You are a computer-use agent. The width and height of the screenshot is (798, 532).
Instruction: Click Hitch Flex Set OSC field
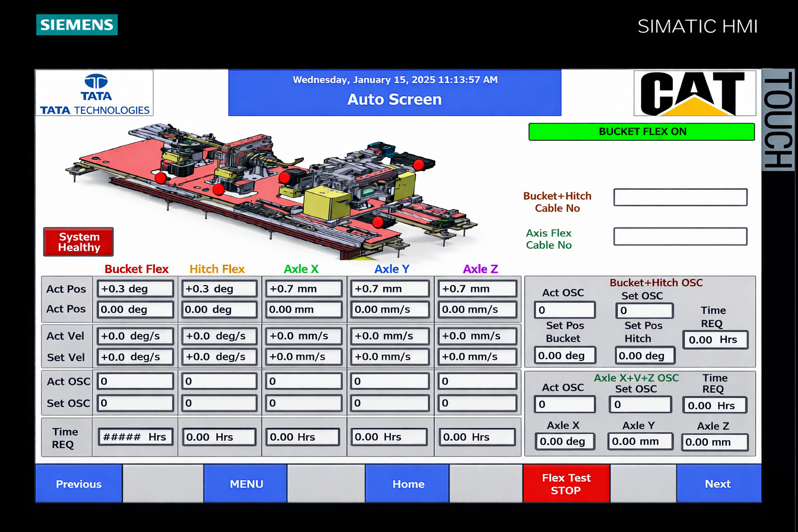tap(219, 403)
